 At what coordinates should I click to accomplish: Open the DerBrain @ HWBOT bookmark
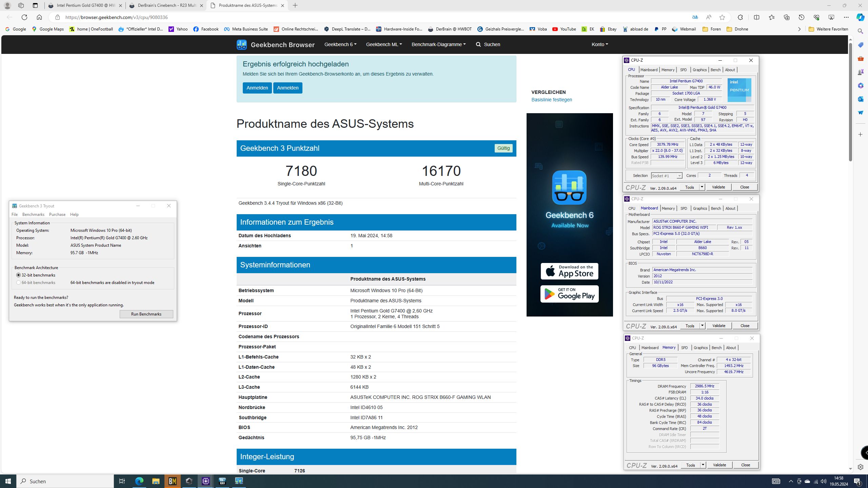pos(450,29)
